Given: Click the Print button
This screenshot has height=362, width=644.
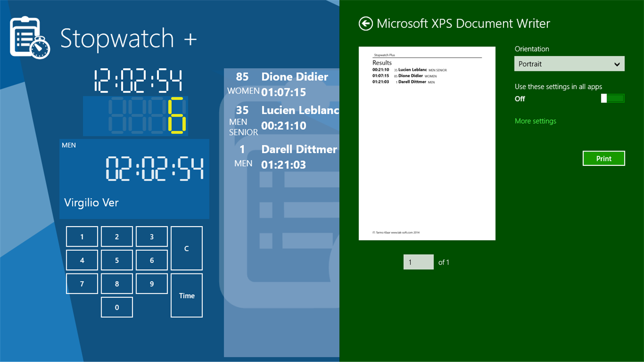Looking at the screenshot, I should click(x=604, y=158).
